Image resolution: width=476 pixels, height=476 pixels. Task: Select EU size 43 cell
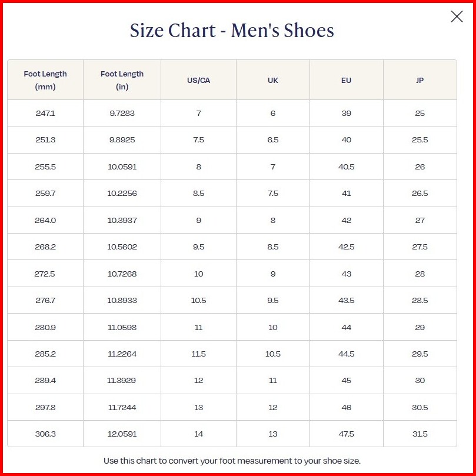tap(346, 274)
